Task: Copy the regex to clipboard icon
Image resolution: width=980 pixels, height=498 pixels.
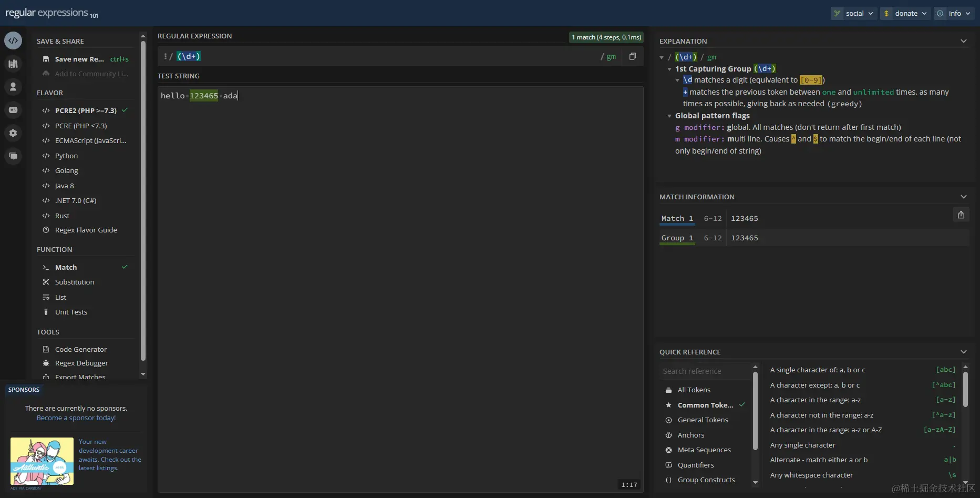Action: coord(633,56)
